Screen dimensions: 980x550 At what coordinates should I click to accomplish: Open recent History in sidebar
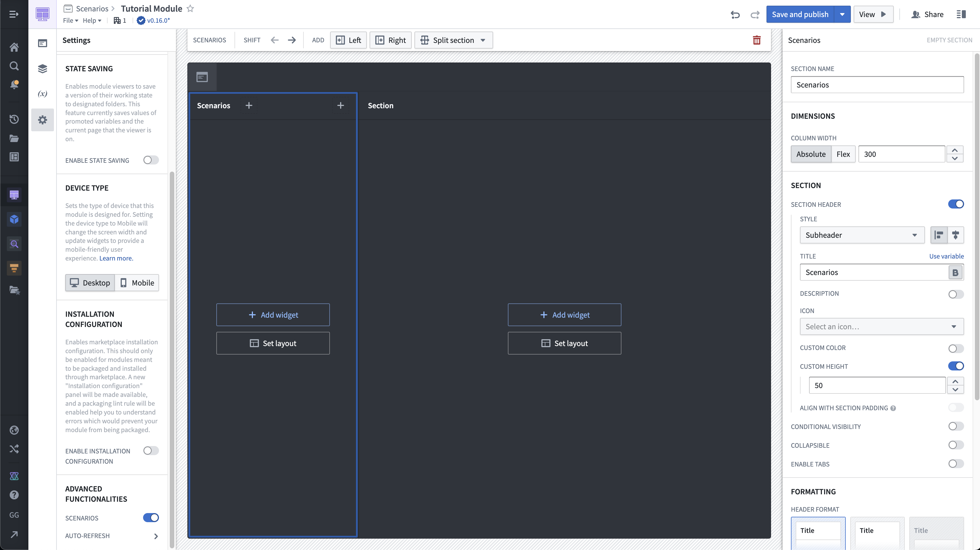coord(14,119)
